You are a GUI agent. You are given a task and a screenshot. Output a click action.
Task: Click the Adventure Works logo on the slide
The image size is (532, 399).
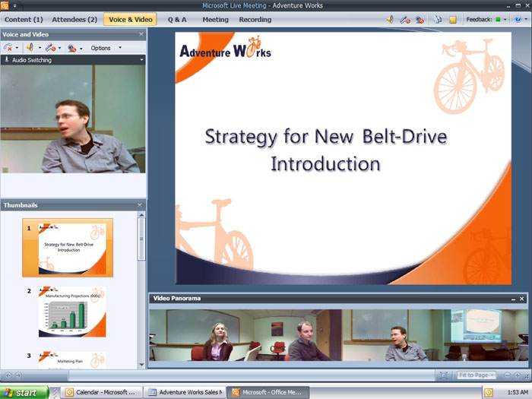[x=225, y=48]
